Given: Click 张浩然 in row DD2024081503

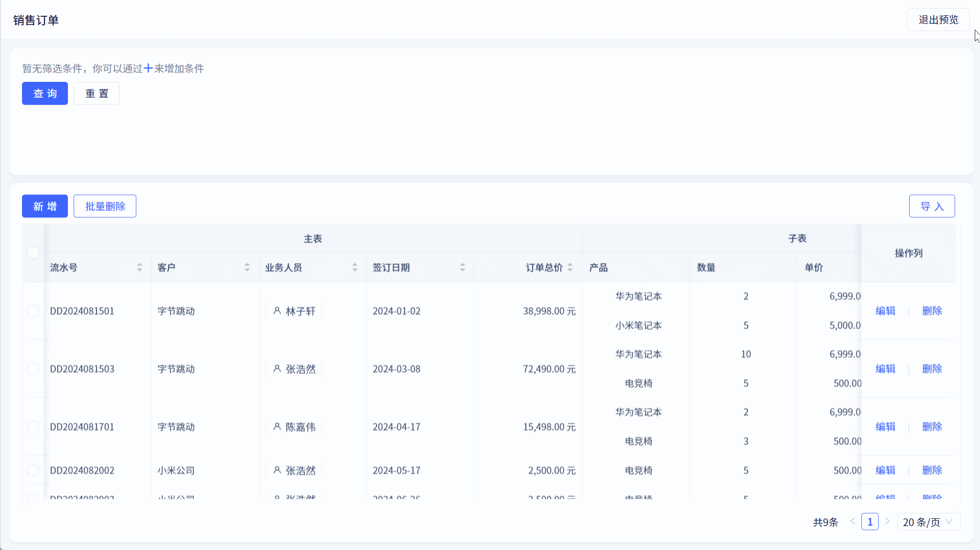Looking at the screenshot, I should (301, 369).
